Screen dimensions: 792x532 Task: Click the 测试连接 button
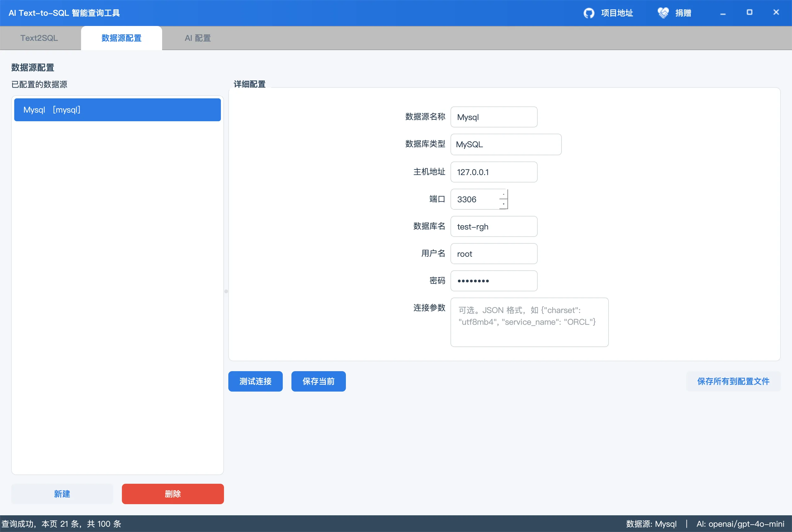pyautogui.click(x=255, y=381)
